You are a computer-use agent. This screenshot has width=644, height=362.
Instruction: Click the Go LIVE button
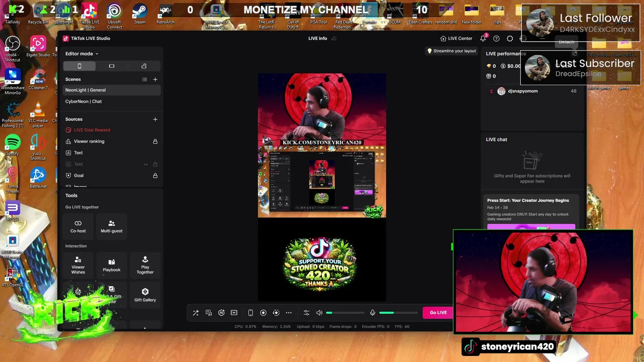pyautogui.click(x=438, y=313)
